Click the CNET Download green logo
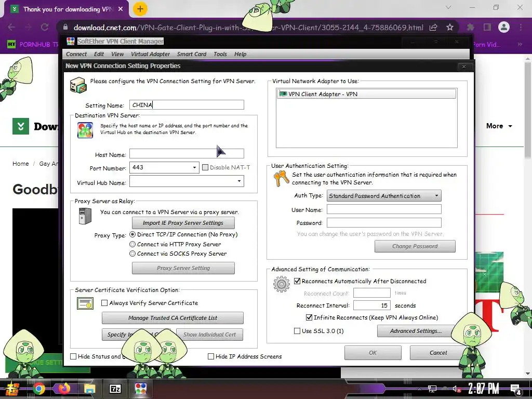This screenshot has height=399, width=532. click(x=21, y=126)
